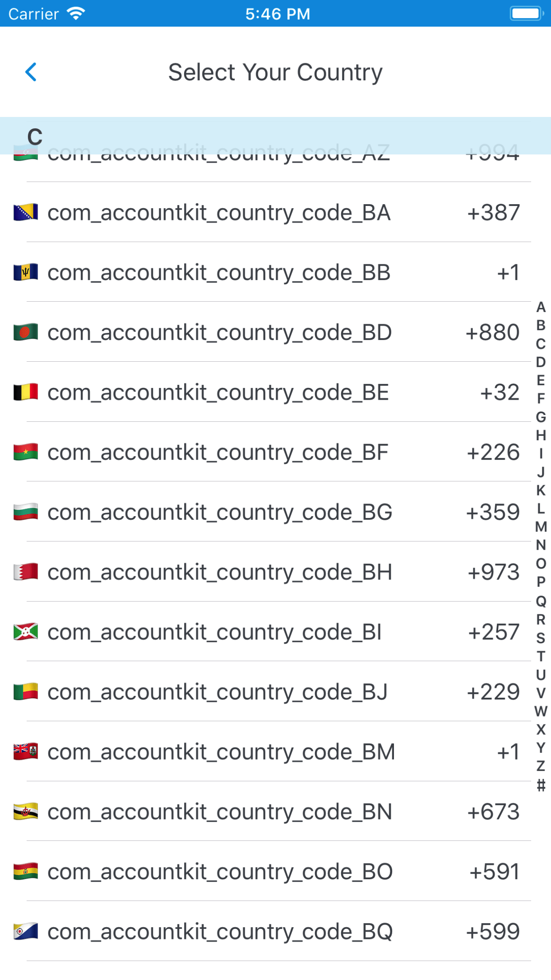Jump to letter Z in the index

pos(541,766)
